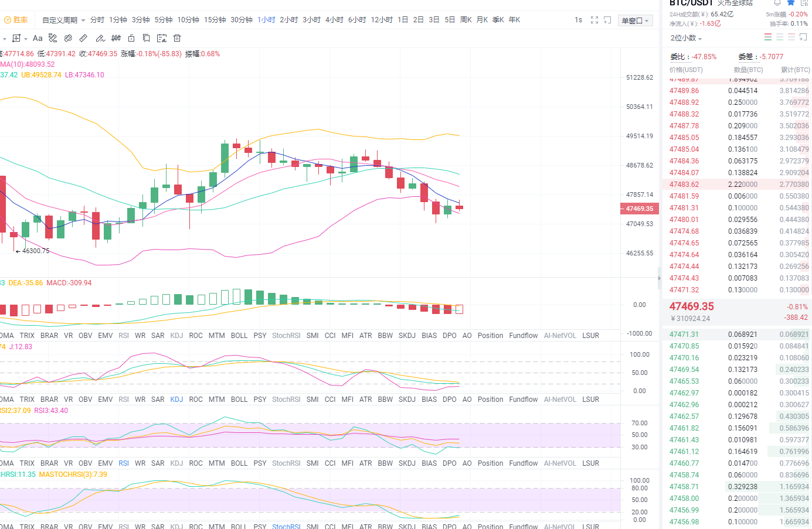Click bid price 47471.31 row
Viewport: 812px width, 529px height.
(x=736, y=335)
